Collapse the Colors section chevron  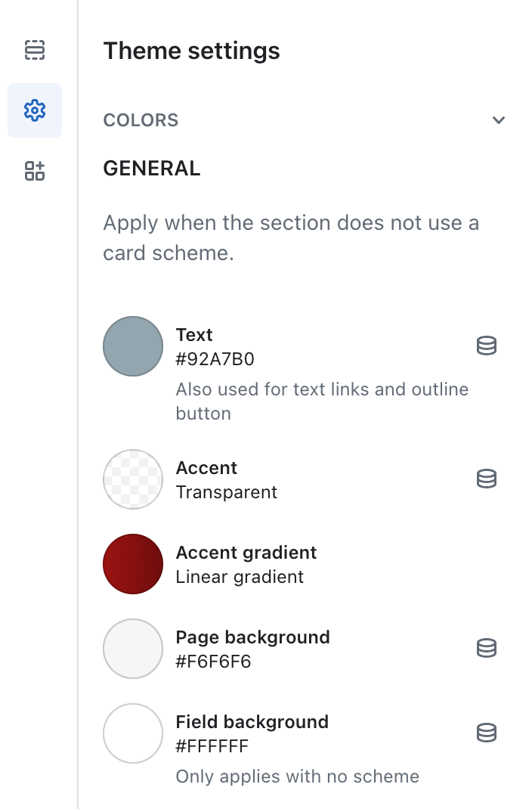click(x=499, y=120)
